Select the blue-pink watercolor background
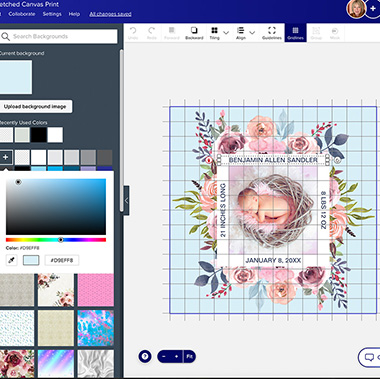Image resolution: width=380 pixels, height=379 pixels. (x=96, y=328)
